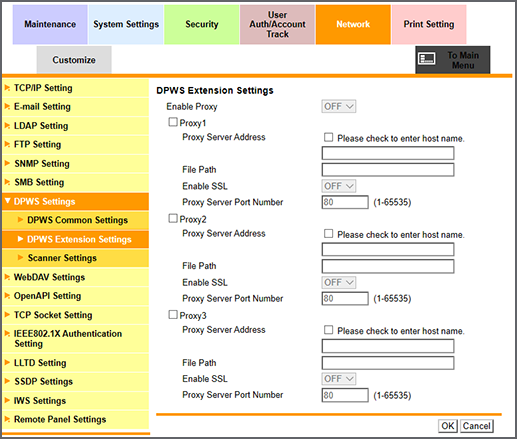This screenshot has height=439, width=517.
Task: Click arrow icon beside SMB Setting
Action: (7, 182)
